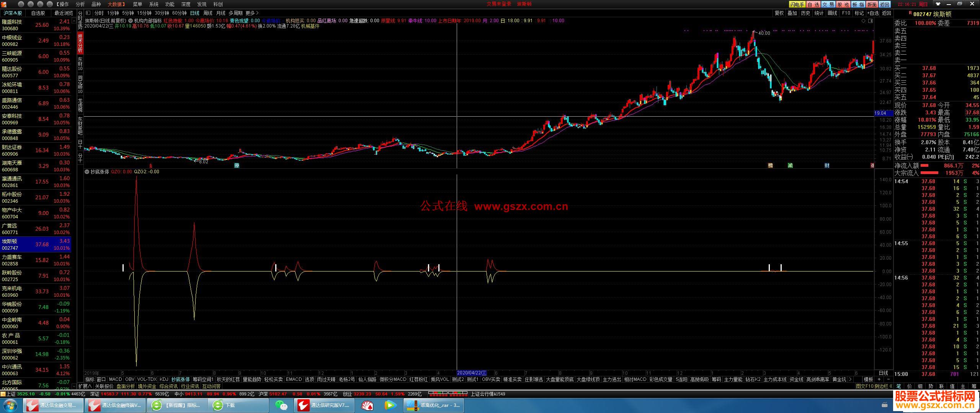Select the 最近浏览 list tab

click(x=63, y=13)
